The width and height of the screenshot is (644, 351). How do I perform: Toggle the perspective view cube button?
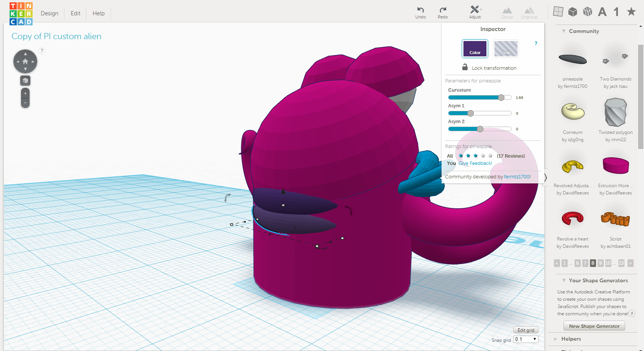25,81
